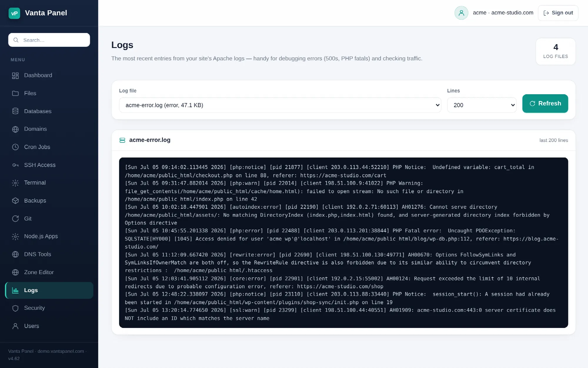Open the SSH Access label in the sidebar

point(40,165)
